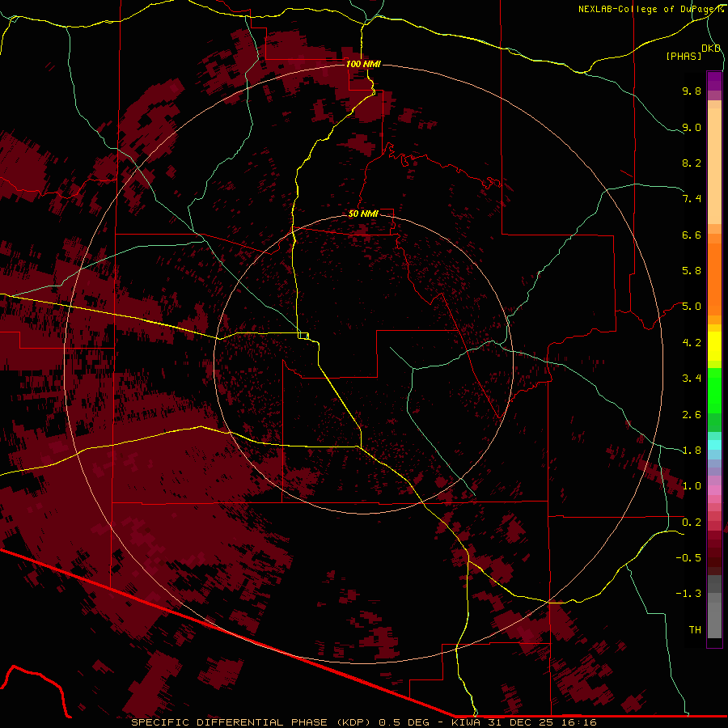728x728 pixels.
Task: Pick the bright green segment of color bar
Action: (x=714, y=390)
